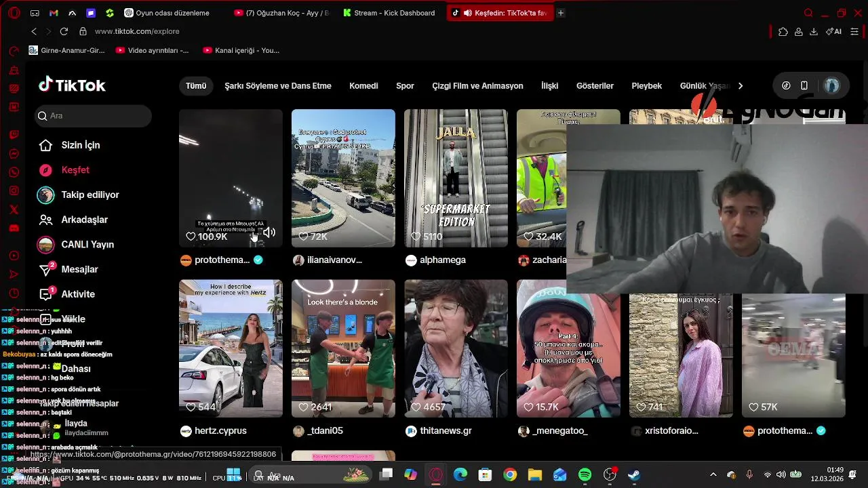Open File Explorer from the taskbar
Screen dimensions: 868x488
(535, 475)
